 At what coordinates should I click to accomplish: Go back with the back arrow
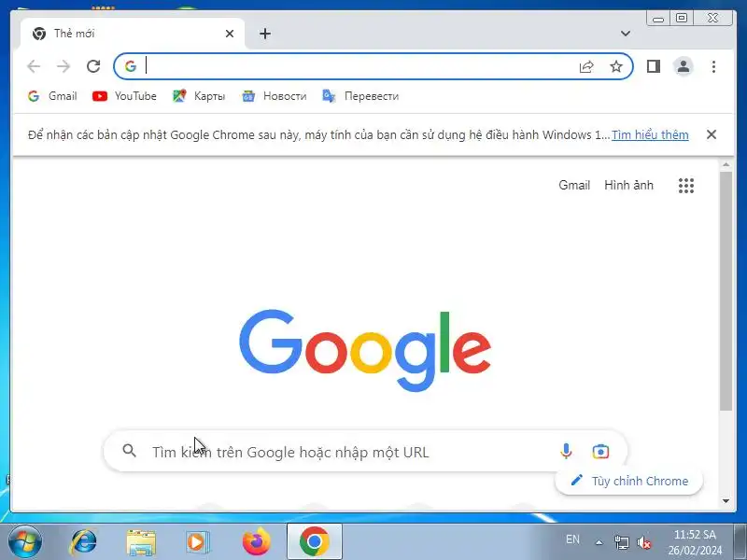34,66
